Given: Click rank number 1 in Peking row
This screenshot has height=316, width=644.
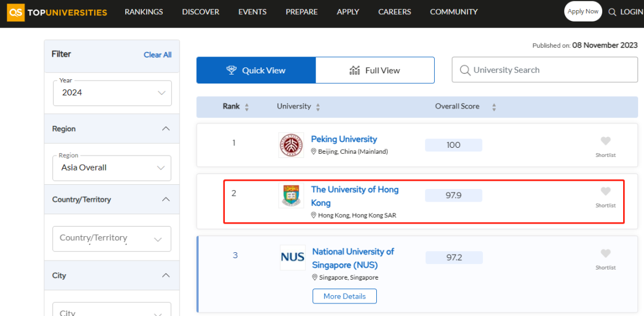Looking at the screenshot, I should coord(234,143).
